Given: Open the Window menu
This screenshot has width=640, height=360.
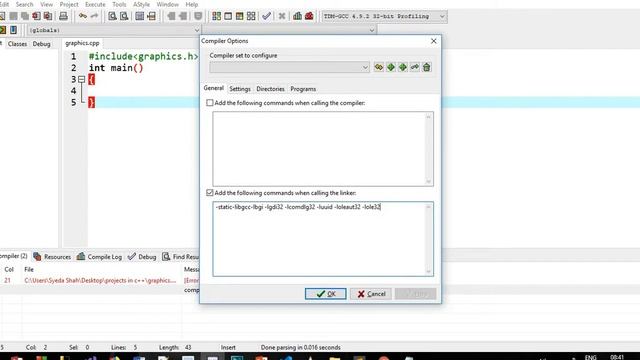Looking at the screenshot, I should click(x=168, y=4).
